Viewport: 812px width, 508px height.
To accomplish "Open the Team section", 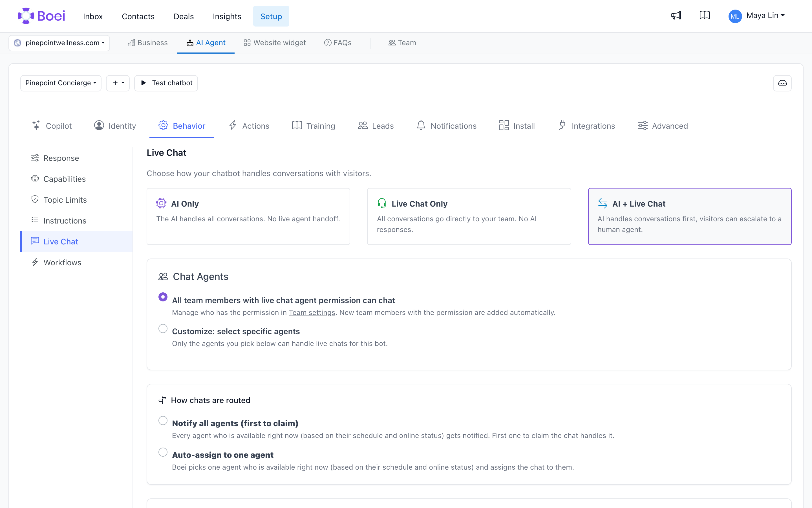I will tap(402, 43).
